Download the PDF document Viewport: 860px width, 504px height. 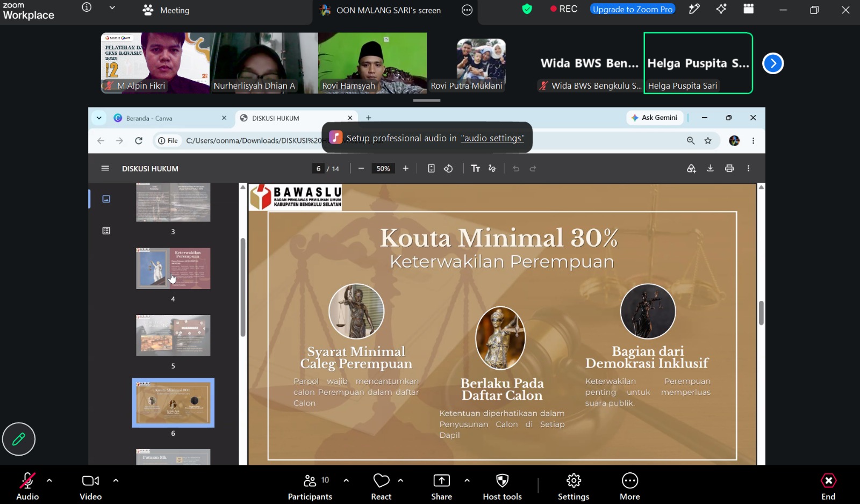(x=710, y=169)
